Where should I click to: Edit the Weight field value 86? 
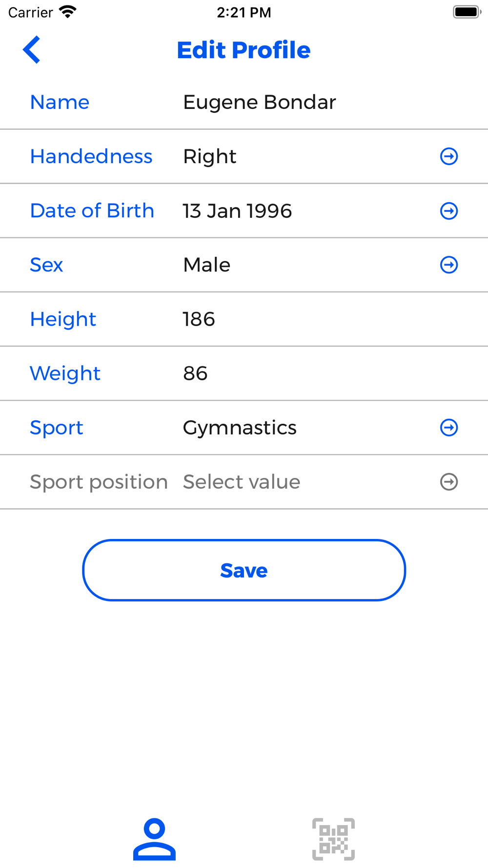click(195, 373)
